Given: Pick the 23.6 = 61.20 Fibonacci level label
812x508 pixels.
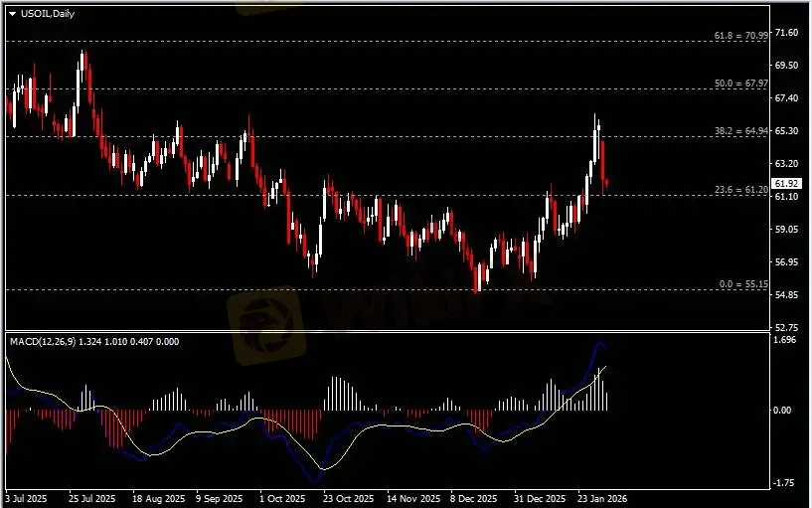Looking at the screenshot, I should [740, 190].
